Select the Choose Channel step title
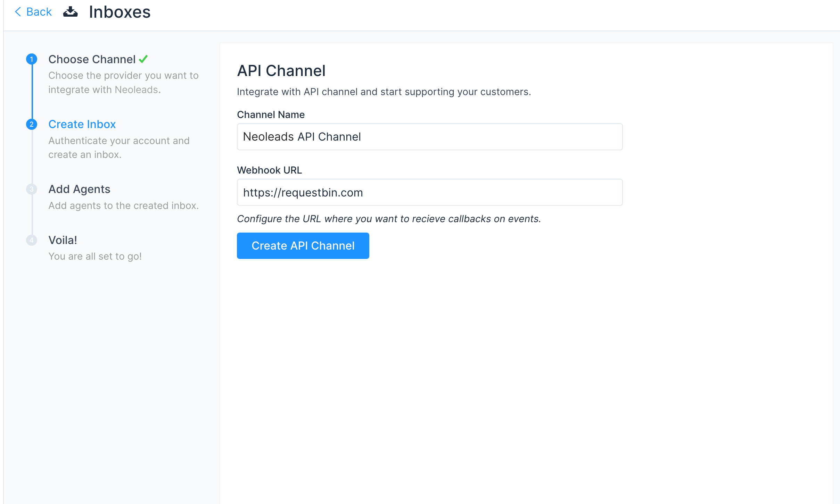The image size is (840, 504). (x=92, y=59)
